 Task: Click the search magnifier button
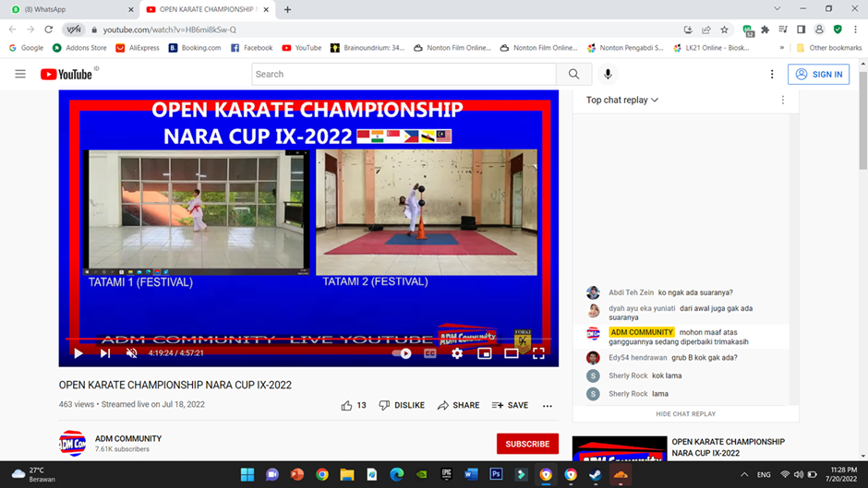pyautogui.click(x=573, y=74)
